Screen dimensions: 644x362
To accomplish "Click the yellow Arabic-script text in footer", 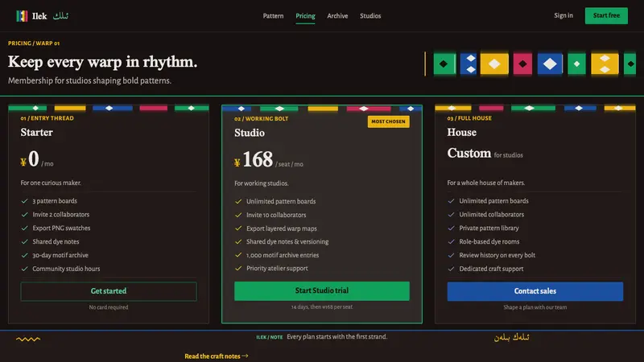I will (x=511, y=337).
